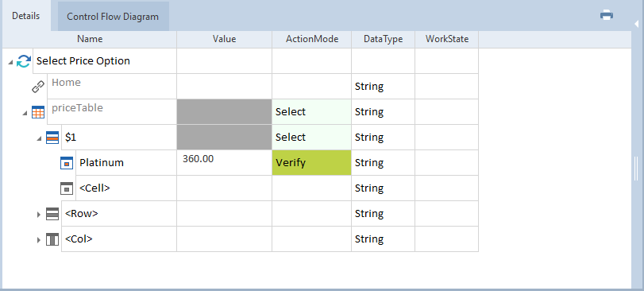Image resolution: width=644 pixels, height=291 pixels.
Task: Click the ActionMode column header
Action: tap(312, 39)
